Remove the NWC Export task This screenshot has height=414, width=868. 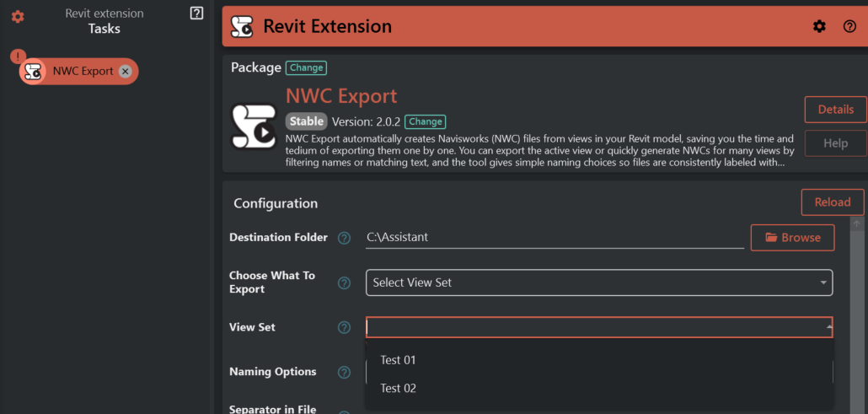[125, 71]
